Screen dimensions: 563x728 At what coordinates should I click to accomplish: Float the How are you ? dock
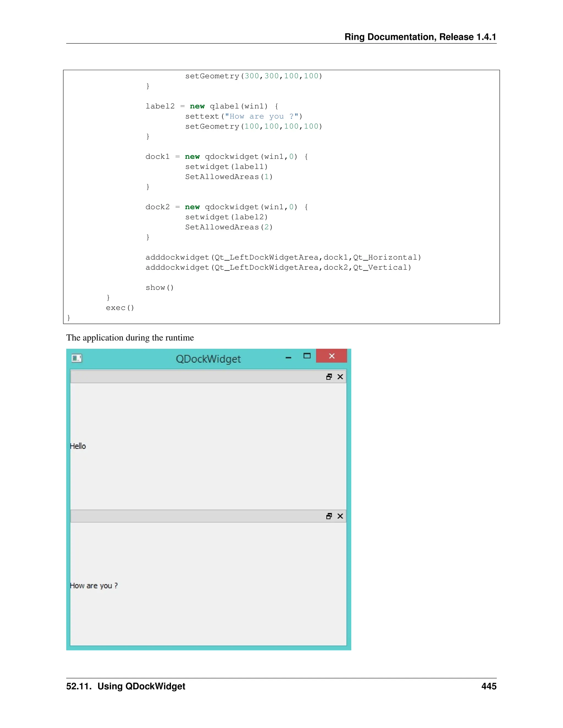(x=329, y=516)
